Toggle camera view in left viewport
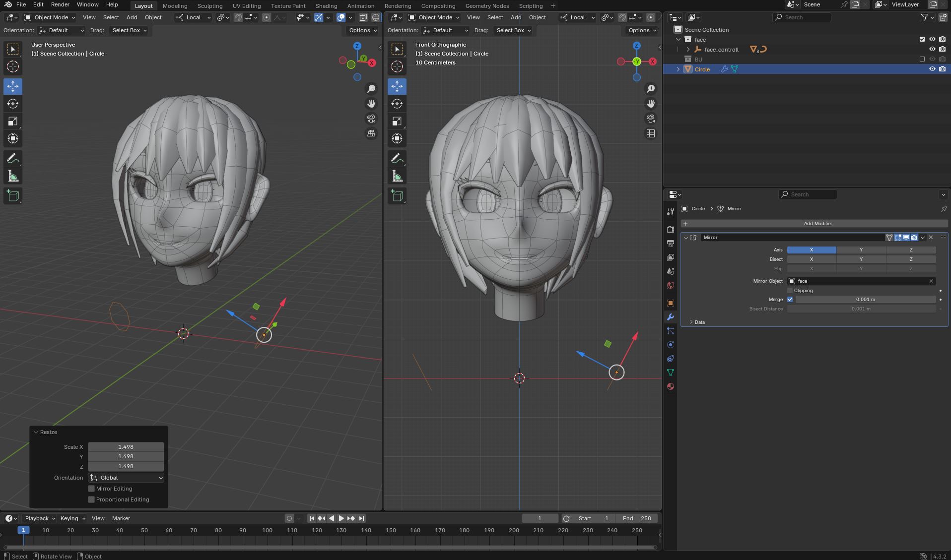The image size is (951, 560). coord(371,119)
